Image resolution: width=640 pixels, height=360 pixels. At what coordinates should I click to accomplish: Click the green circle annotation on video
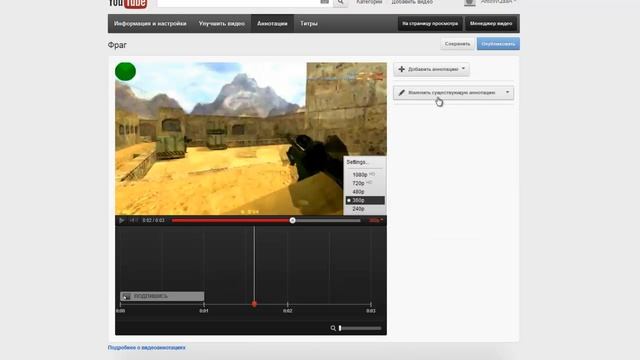pos(125,72)
